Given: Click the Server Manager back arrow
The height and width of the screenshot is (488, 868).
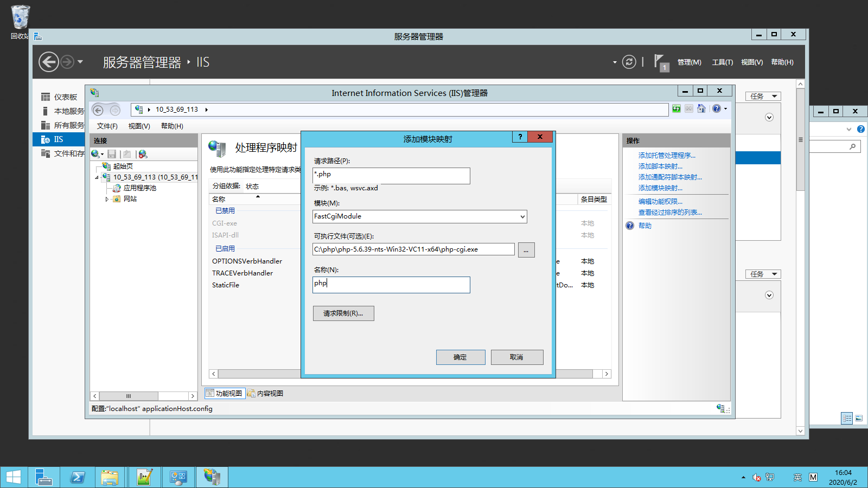Looking at the screenshot, I should [x=49, y=62].
